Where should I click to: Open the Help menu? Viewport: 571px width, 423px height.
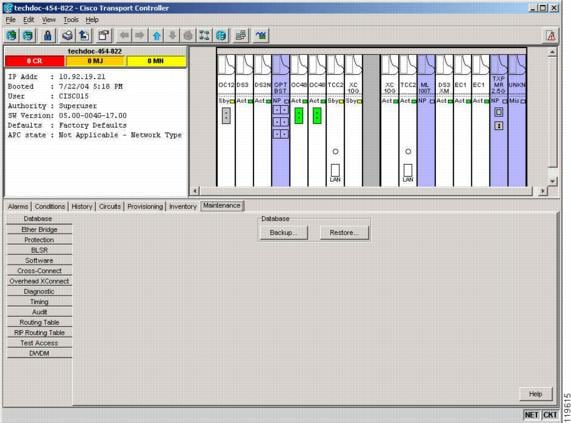click(x=92, y=20)
